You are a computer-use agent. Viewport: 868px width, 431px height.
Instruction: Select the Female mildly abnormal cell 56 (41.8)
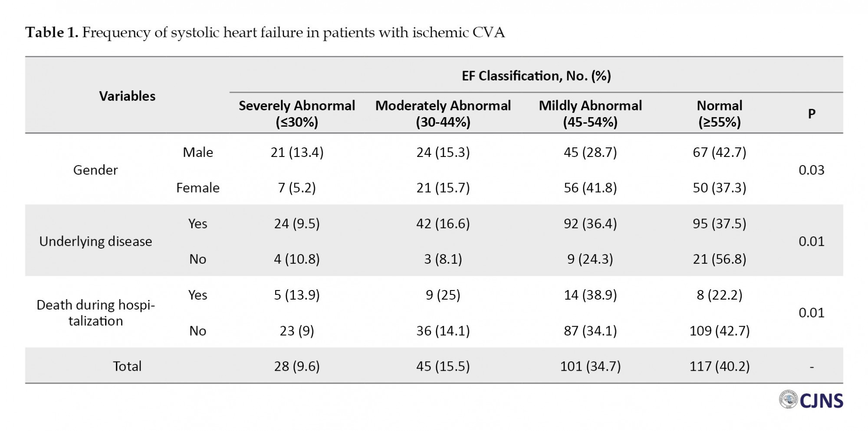pyautogui.click(x=590, y=188)
